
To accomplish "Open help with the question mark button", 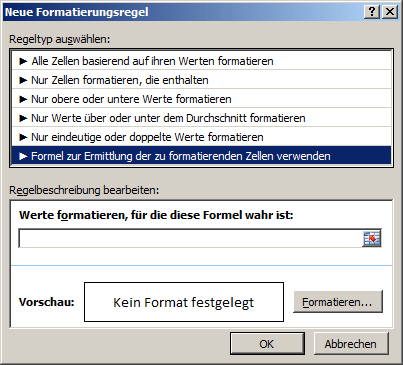I will pos(372,12).
